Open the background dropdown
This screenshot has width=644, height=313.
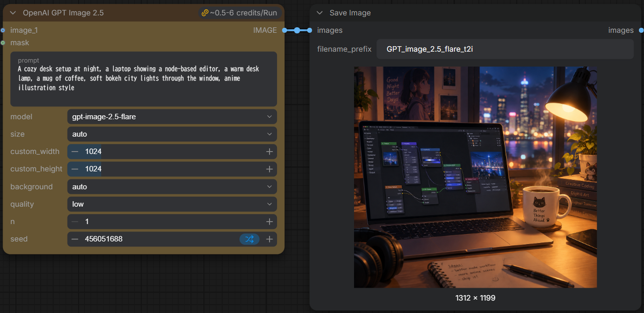coord(172,186)
